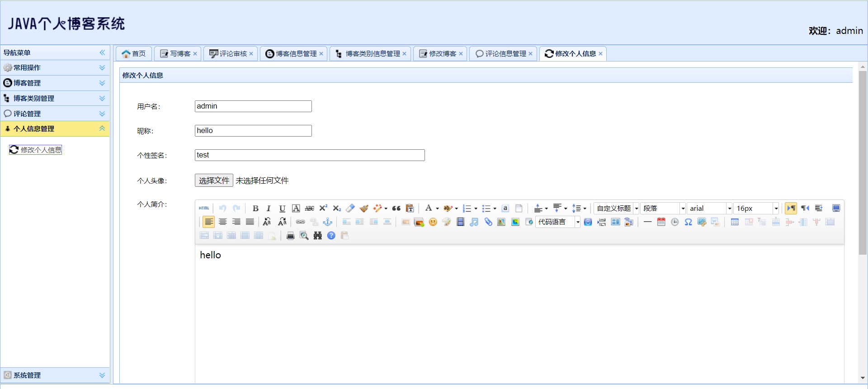Open the font color A picker
Screen dimensions: 868x389
coord(428,208)
